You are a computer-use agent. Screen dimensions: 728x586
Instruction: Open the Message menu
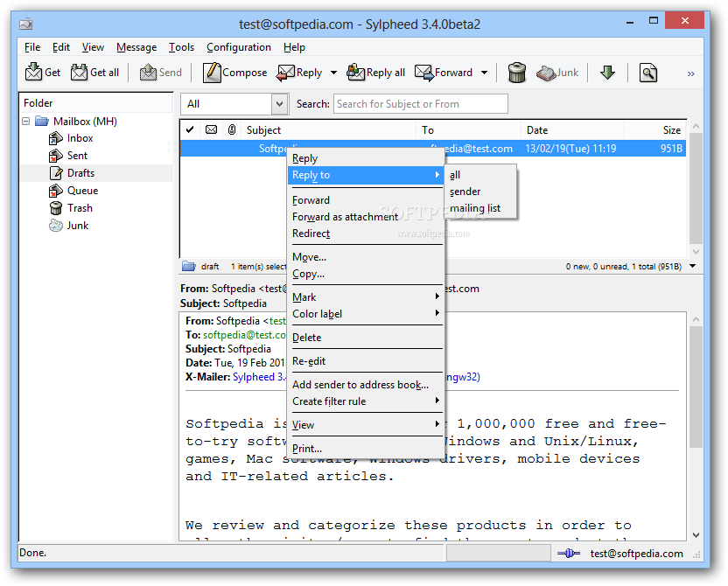click(x=136, y=47)
